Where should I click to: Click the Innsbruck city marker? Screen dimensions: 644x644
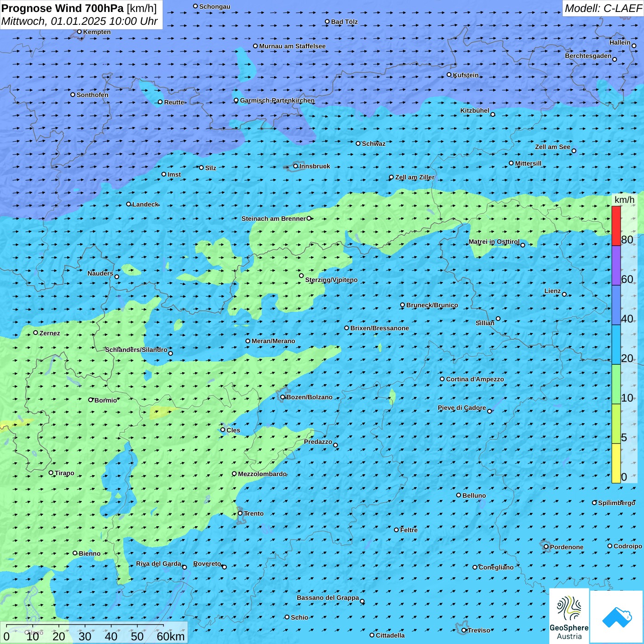tap(295, 166)
